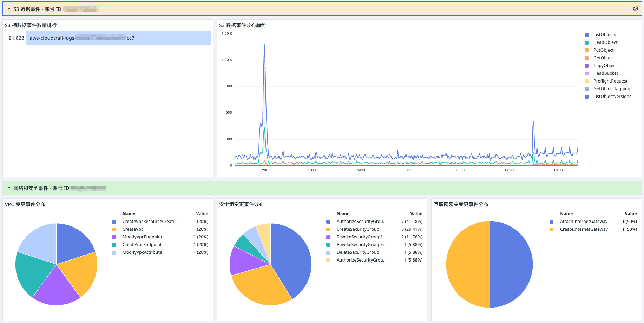
Task: Collapse the S3 数据事件 row chevron
Action: (x=9, y=9)
